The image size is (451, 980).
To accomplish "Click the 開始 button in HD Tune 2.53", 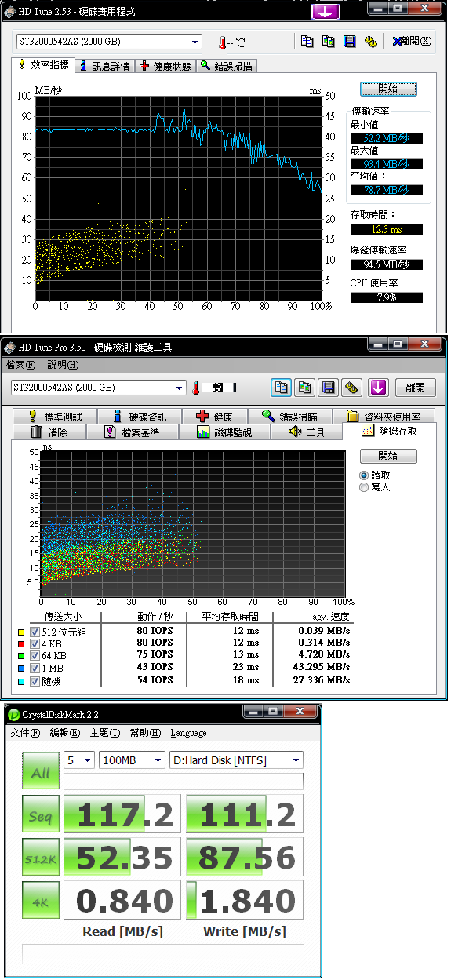I will point(388,89).
